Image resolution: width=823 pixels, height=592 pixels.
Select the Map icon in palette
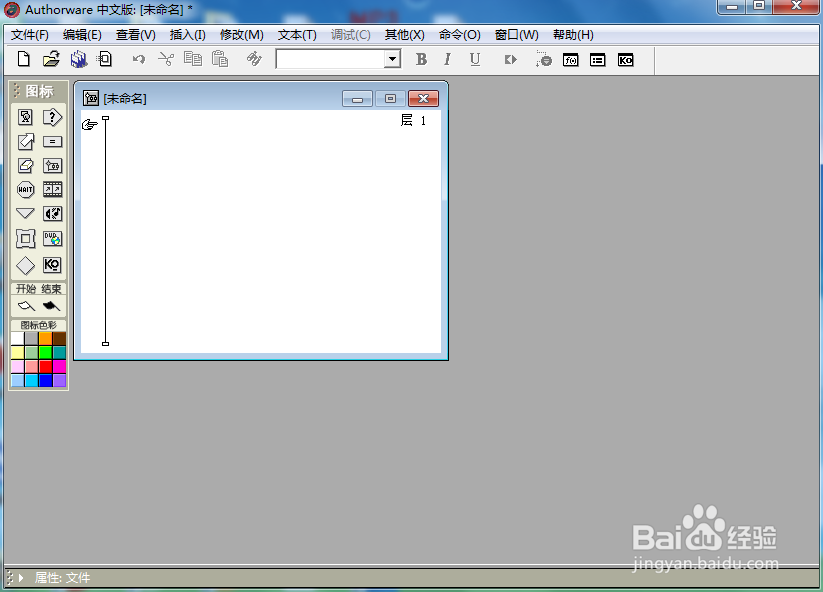click(52, 166)
